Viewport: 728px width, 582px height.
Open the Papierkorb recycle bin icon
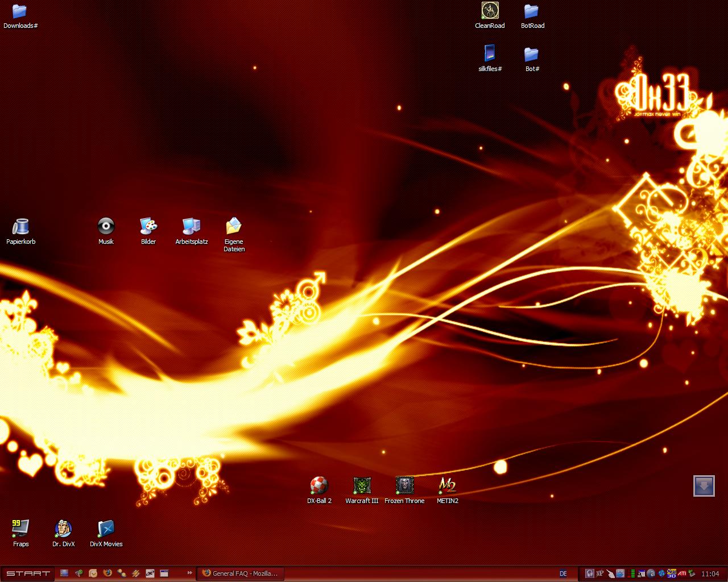[x=21, y=227]
